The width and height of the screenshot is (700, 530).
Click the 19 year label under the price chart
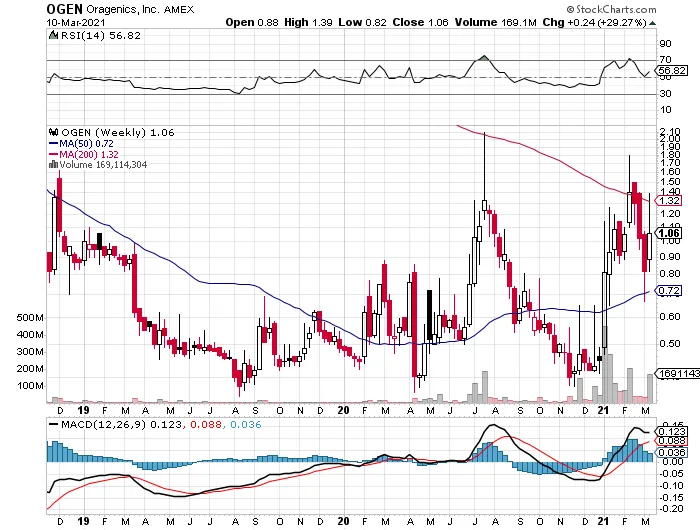(x=83, y=410)
